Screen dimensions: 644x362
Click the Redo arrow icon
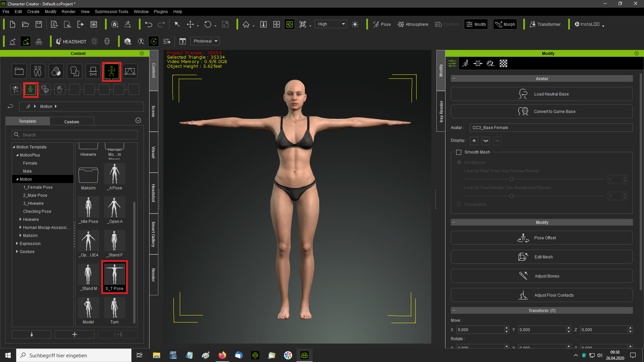[x=161, y=24]
